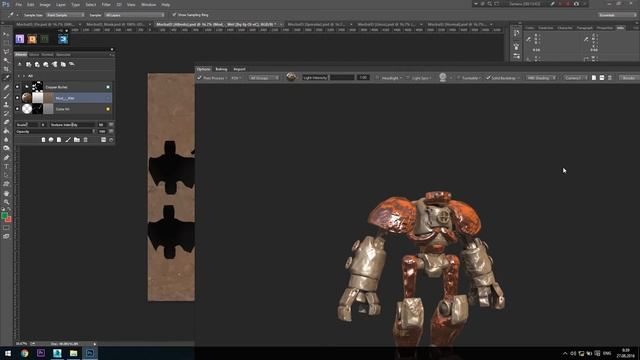The width and height of the screenshot is (640, 360).
Task: Switch to the Options tab in 3DO
Action: point(203,69)
